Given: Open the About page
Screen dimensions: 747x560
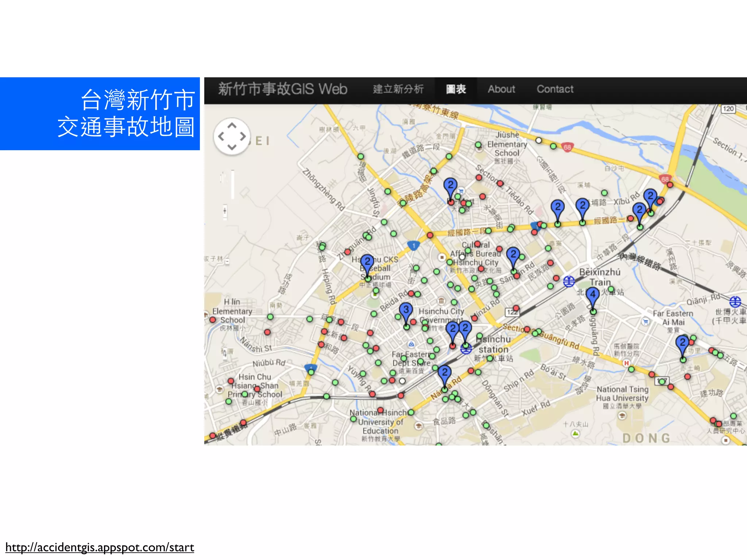Looking at the screenshot, I should click(502, 89).
